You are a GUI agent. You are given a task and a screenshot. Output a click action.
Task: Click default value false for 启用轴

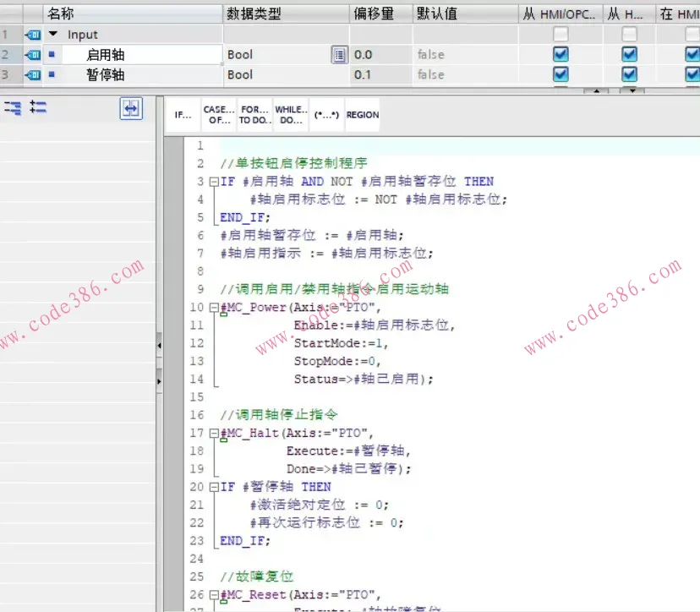[x=431, y=55]
